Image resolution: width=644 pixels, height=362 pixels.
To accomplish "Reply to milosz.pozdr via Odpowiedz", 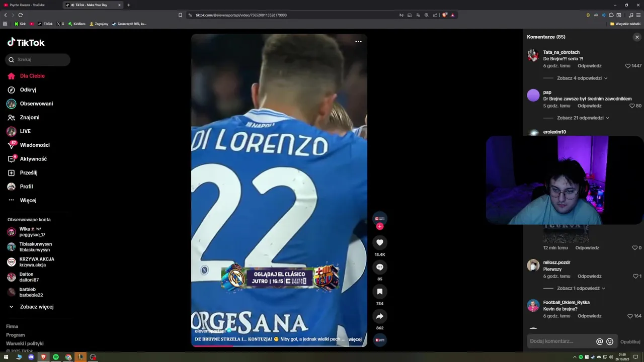I will (589, 276).
